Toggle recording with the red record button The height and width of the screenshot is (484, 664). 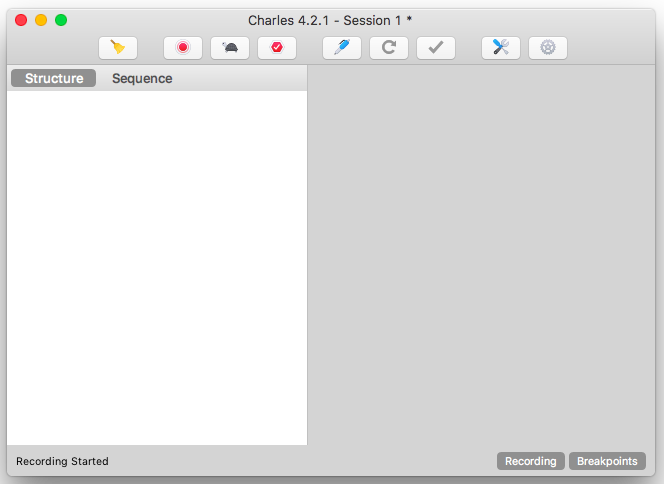(183, 47)
